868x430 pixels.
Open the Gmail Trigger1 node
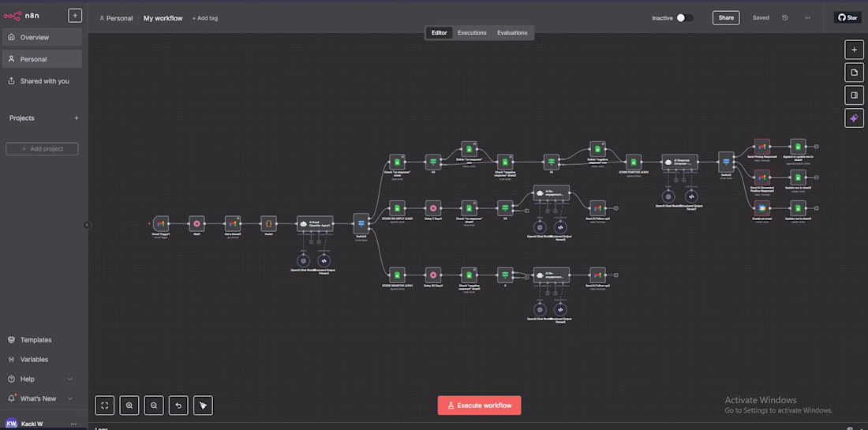point(160,223)
